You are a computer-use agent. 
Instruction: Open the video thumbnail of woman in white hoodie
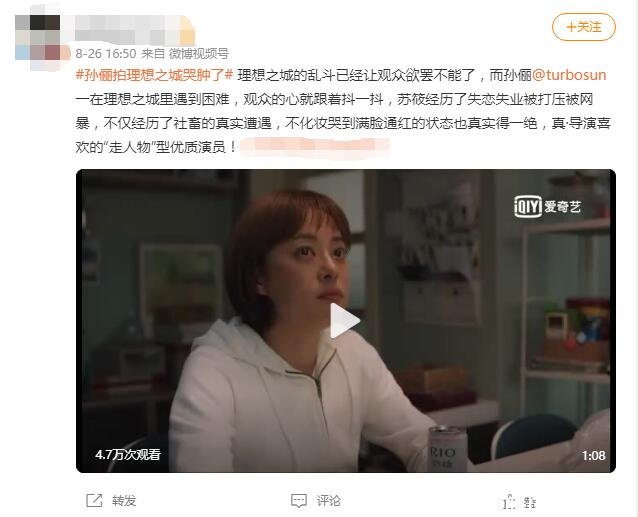pos(345,321)
